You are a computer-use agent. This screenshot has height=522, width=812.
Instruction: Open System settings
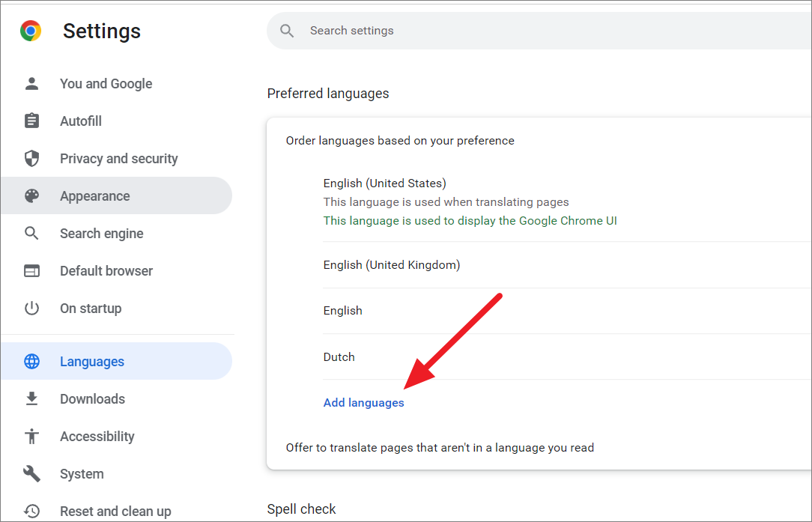click(x=117, y=473)
